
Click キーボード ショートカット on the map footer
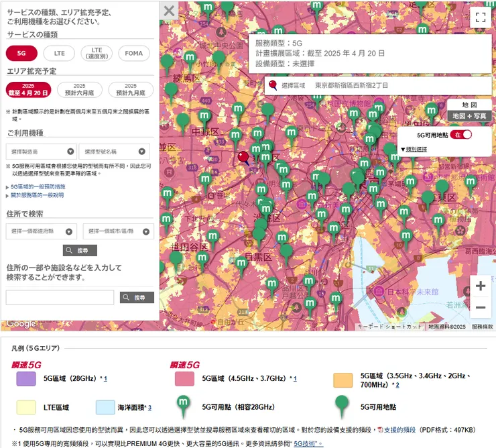(x=390, y=327)
